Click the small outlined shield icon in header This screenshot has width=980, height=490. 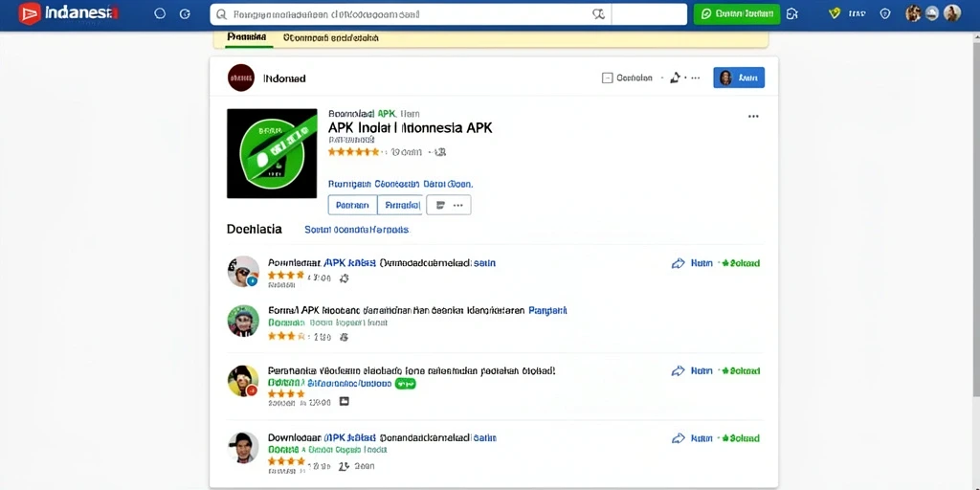885,13
